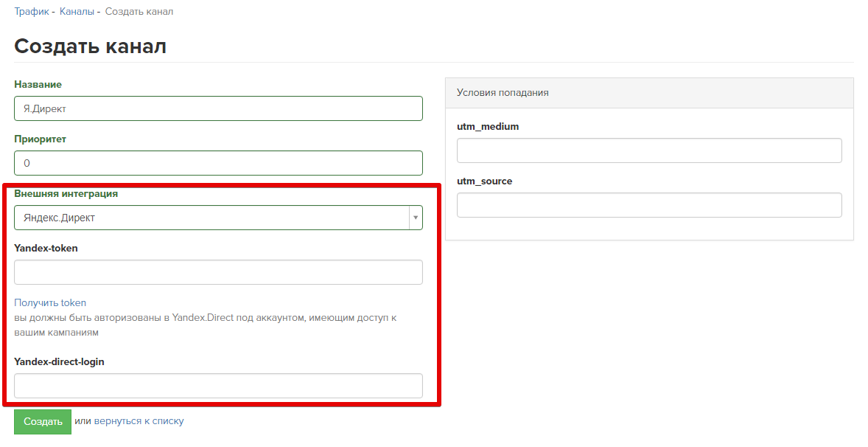Click the Название field label
Viewport: 868px width, 447px height.
tap(38, 85)
